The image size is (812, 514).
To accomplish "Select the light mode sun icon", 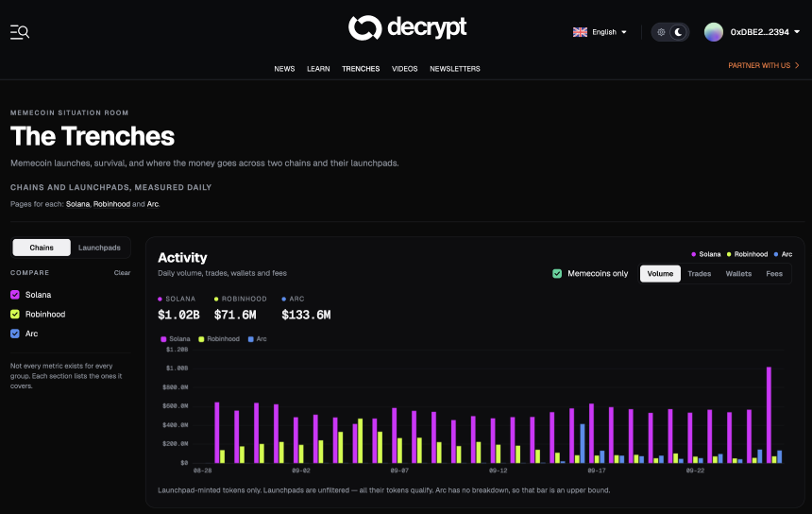I will point(661,32).
